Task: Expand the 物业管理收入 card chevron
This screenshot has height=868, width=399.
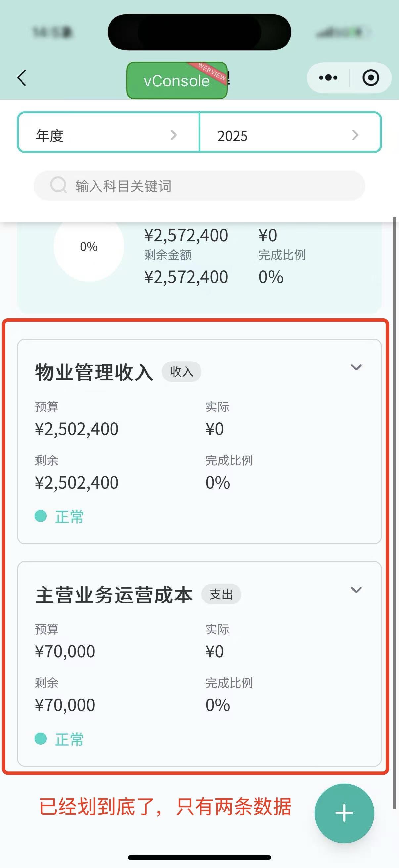Action: coord(356,367)
